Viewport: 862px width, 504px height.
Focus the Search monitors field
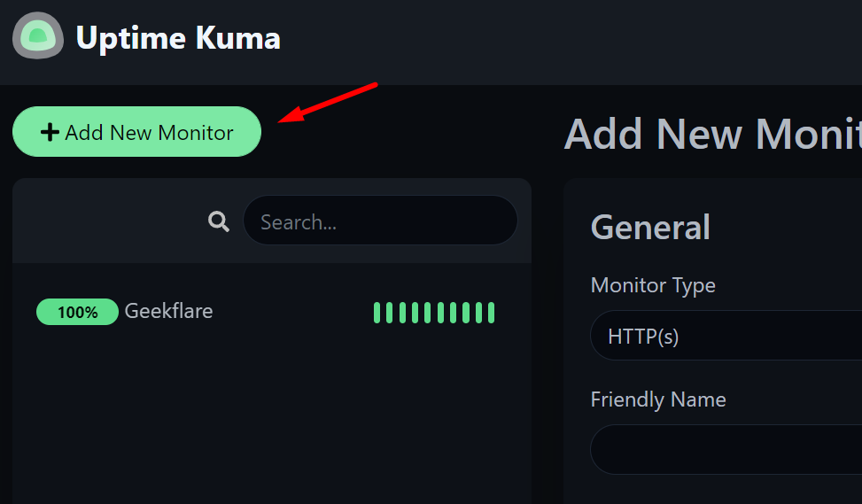380,221
